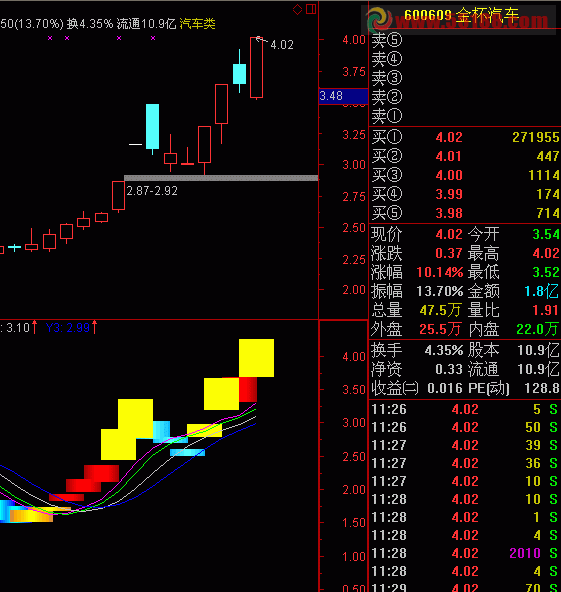The image size is (561, 592).
Task: Click the gray support band on the chart
Action: pos(221,178)
